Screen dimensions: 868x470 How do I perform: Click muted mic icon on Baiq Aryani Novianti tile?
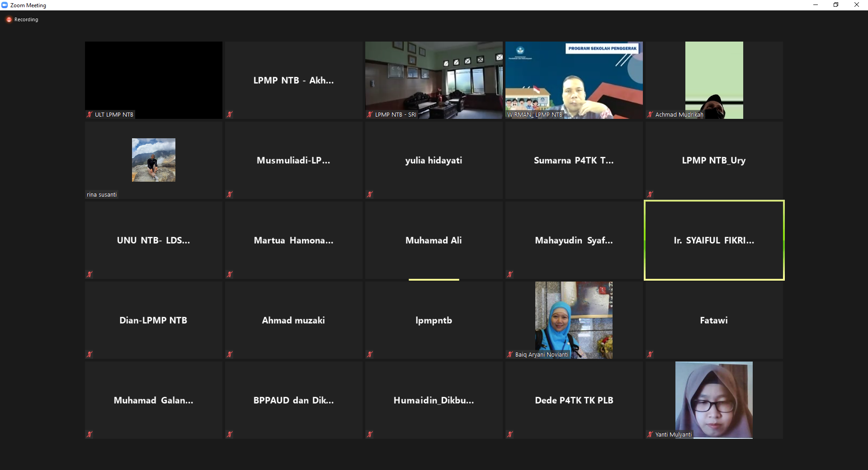click(510, 354)
